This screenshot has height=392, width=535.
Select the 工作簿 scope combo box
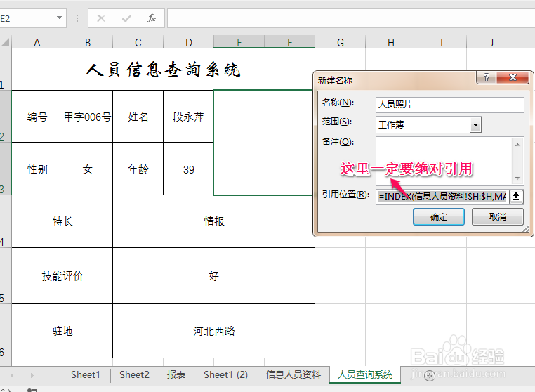pos(428,124)
